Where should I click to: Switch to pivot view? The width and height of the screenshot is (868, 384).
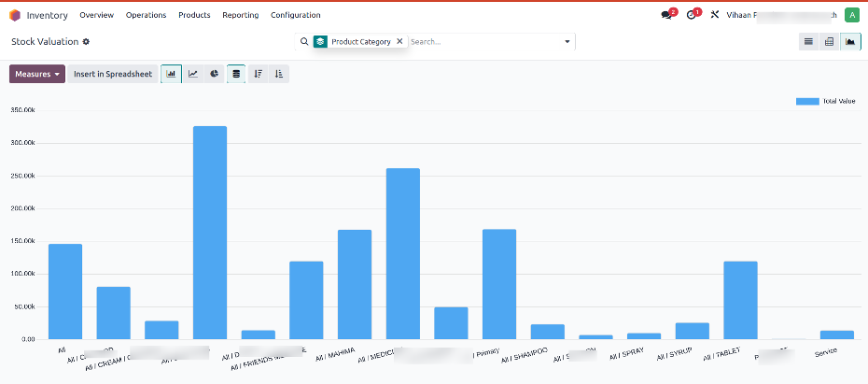[x=829, y=41]
